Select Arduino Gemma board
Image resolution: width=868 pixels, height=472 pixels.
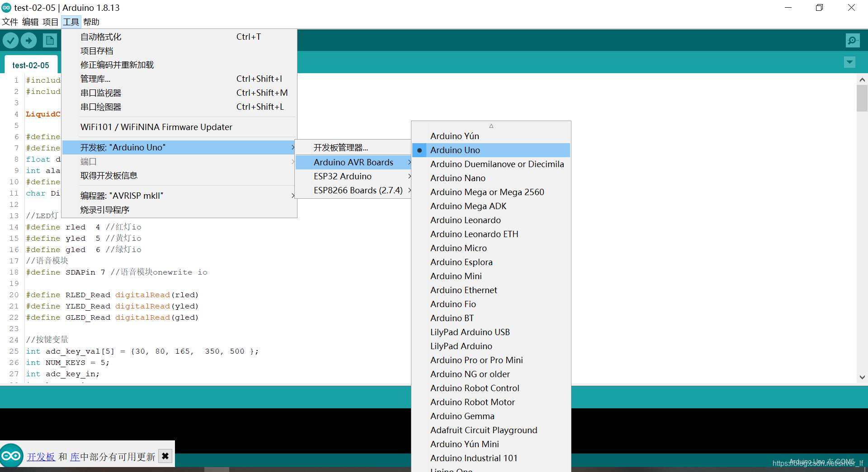[491, 416]
